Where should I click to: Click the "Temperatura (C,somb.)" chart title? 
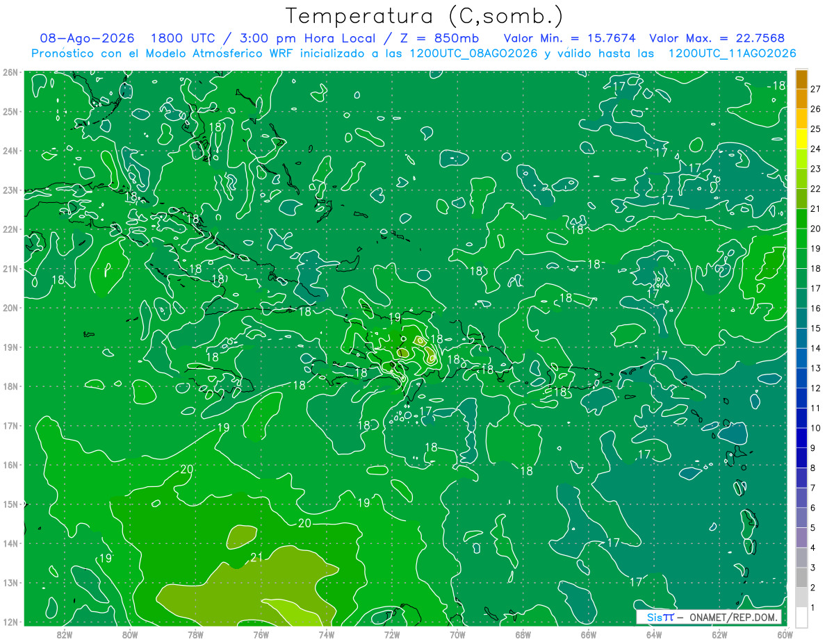425,16
